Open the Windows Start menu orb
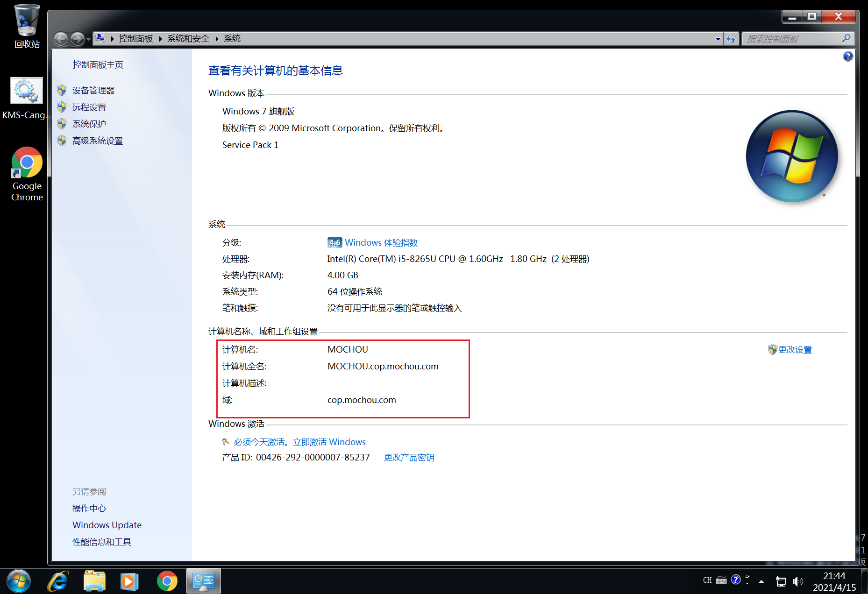 click(19, 581)
